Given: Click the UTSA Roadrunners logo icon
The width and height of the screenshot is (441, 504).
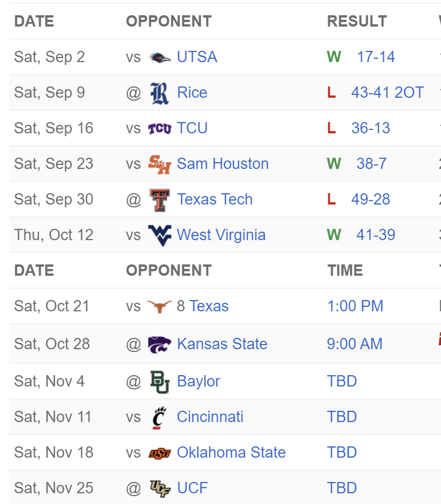Looking at the screenshot, I should pyautogui.click(x=159, y=58).
